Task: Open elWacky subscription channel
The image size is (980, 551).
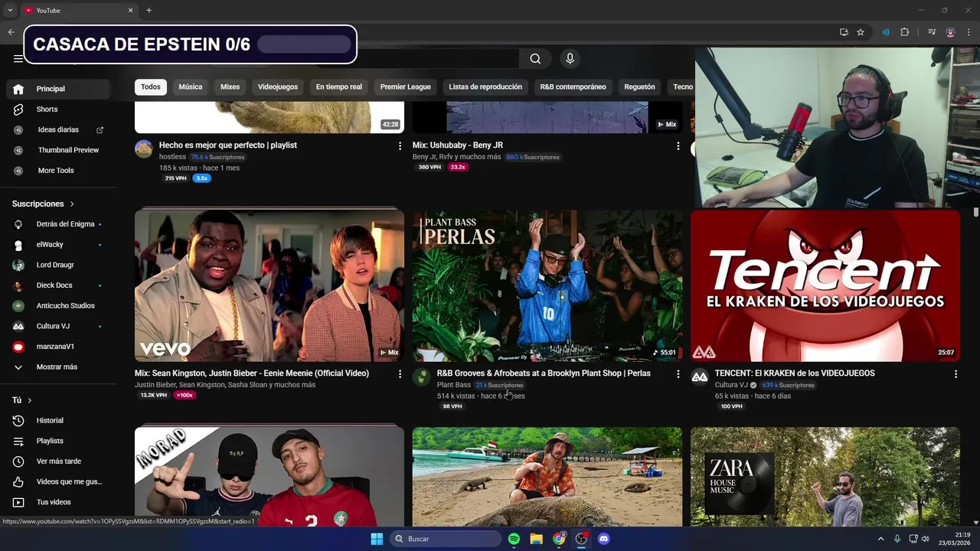Action: 60,245
